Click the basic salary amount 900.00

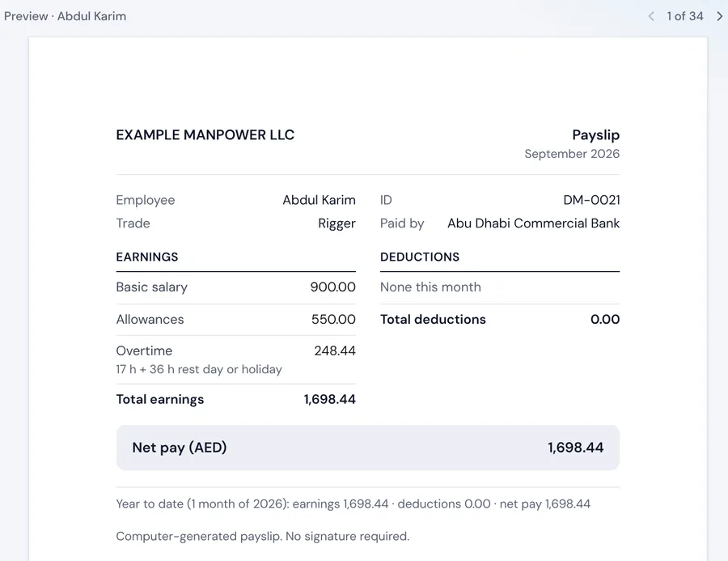point(333,287)
